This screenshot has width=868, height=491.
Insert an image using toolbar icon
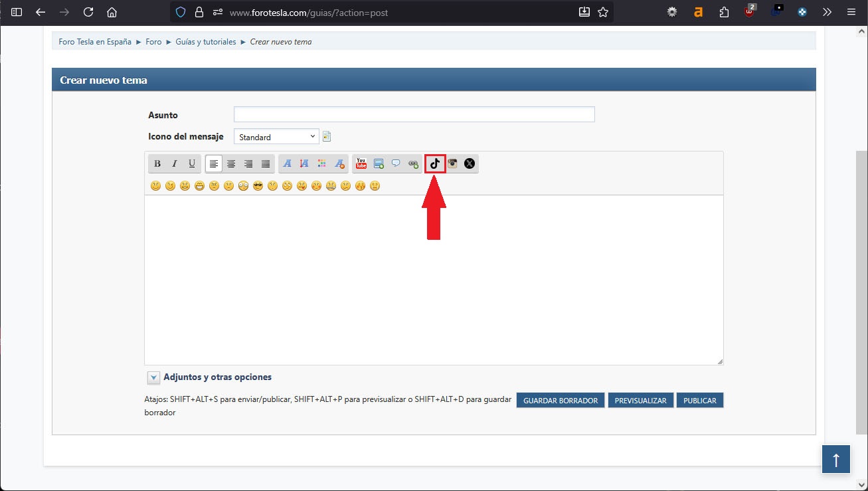tap(379, 163)
